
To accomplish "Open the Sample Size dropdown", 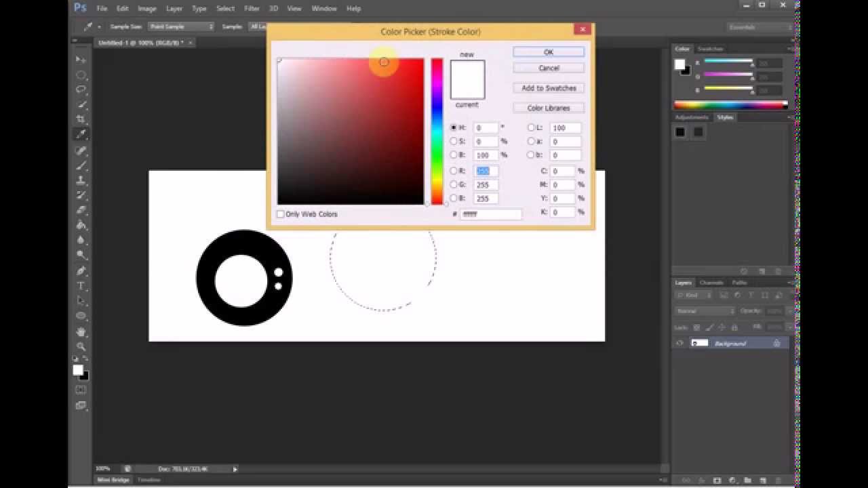I will click(x=181, y=26).
